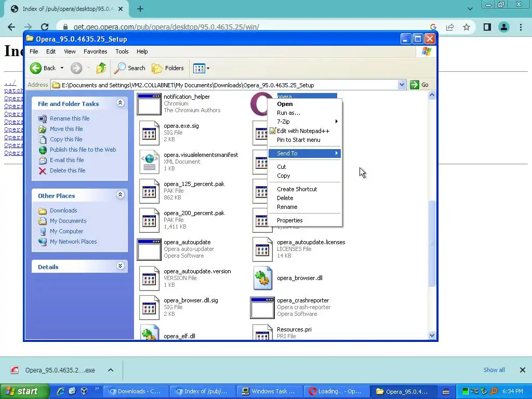The image size is (532, 399).
Task: Open the Windows Start button
Action: click(25, 392)
